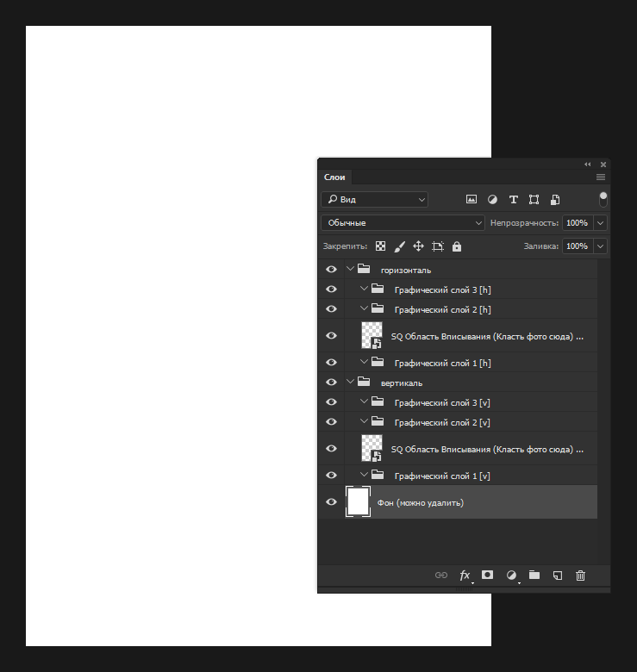Turn layer filtering toggle switch on or off
Viewport: 637px width, 672px height.
(x=603, y=199)
